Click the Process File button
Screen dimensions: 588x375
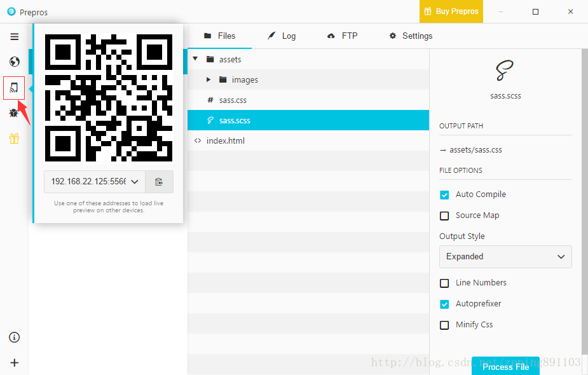pos(505,366)
